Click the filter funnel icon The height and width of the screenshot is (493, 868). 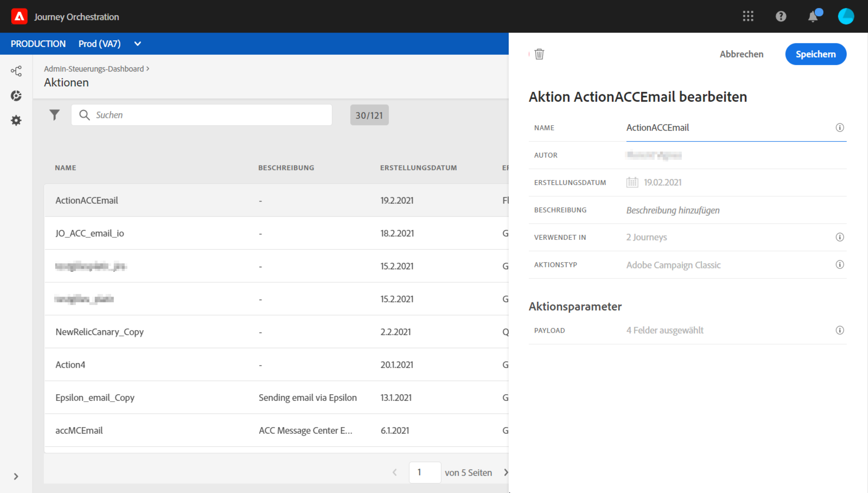[54, 115]
